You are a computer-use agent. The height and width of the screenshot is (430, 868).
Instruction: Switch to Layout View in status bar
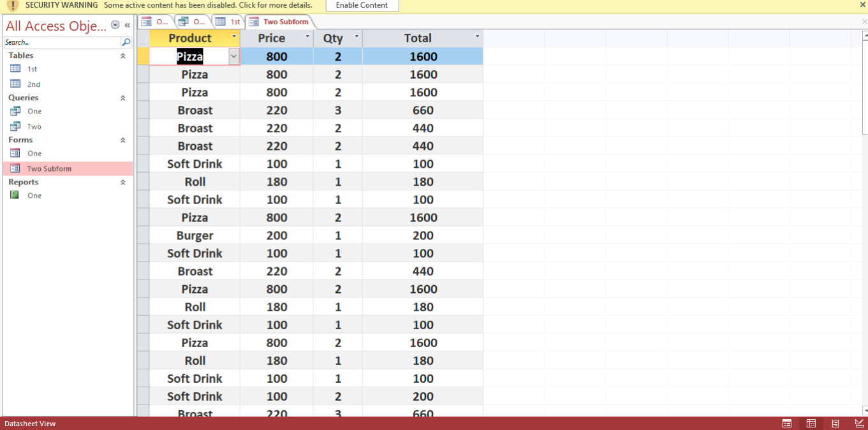pyautogui.click(x=835, y=424)
